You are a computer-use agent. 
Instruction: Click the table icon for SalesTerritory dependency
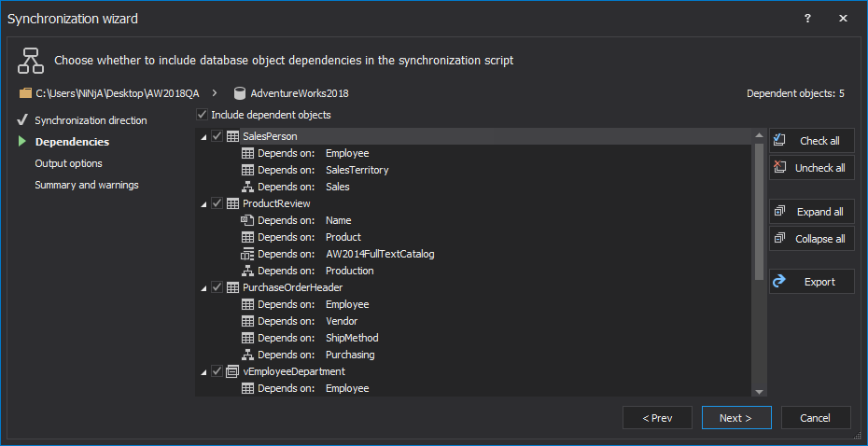248,170
